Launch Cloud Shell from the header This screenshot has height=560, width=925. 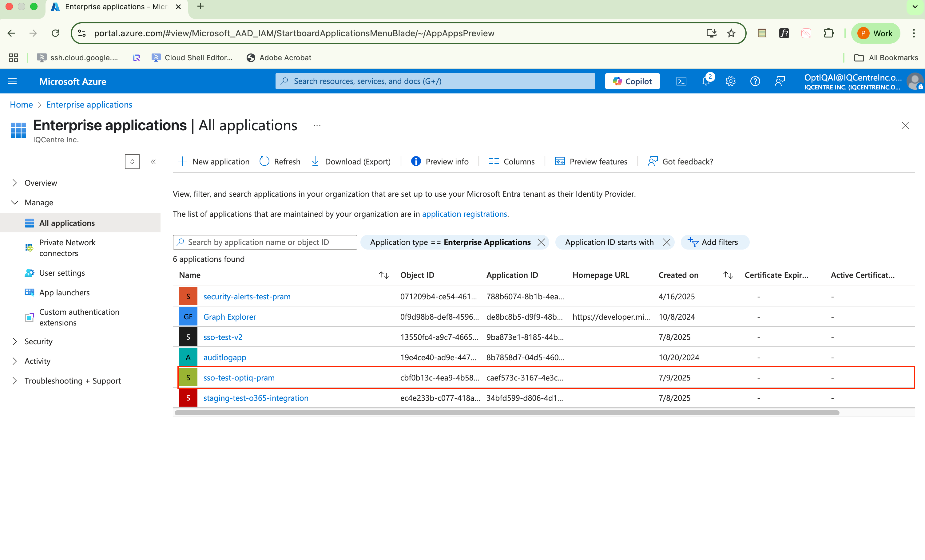click(681, 81)
